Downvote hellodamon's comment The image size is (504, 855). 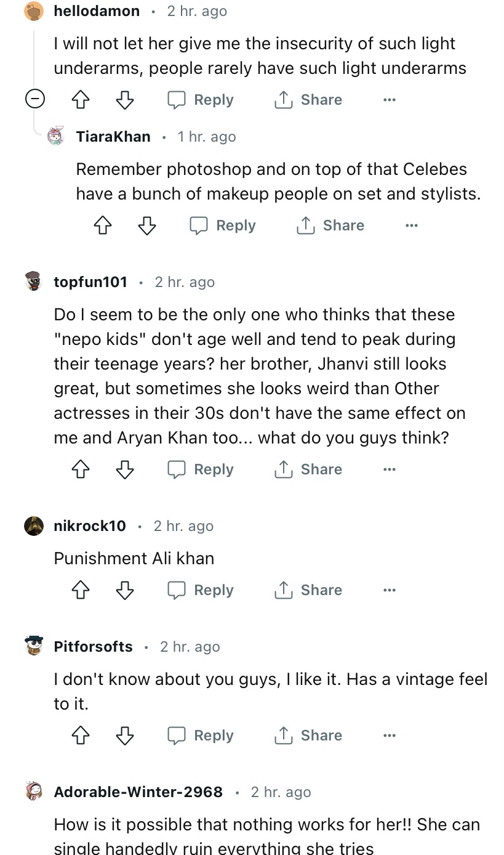pos(125,100)
